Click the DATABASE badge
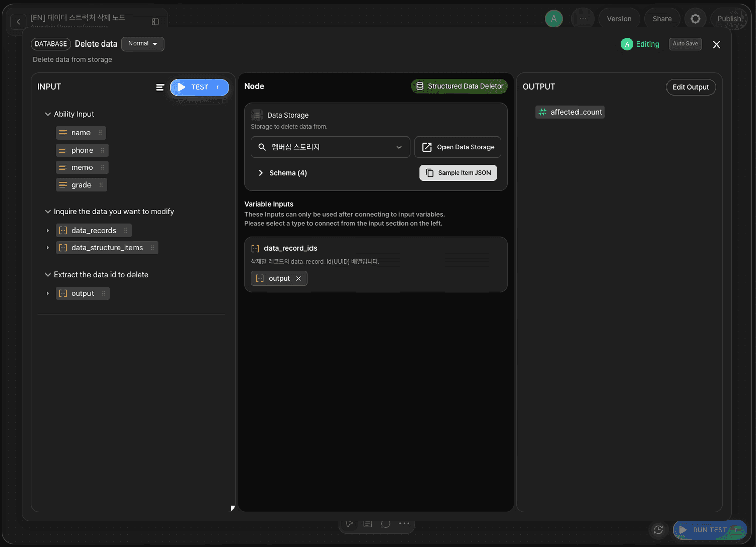The image size is (756, 547). (51, 44)
